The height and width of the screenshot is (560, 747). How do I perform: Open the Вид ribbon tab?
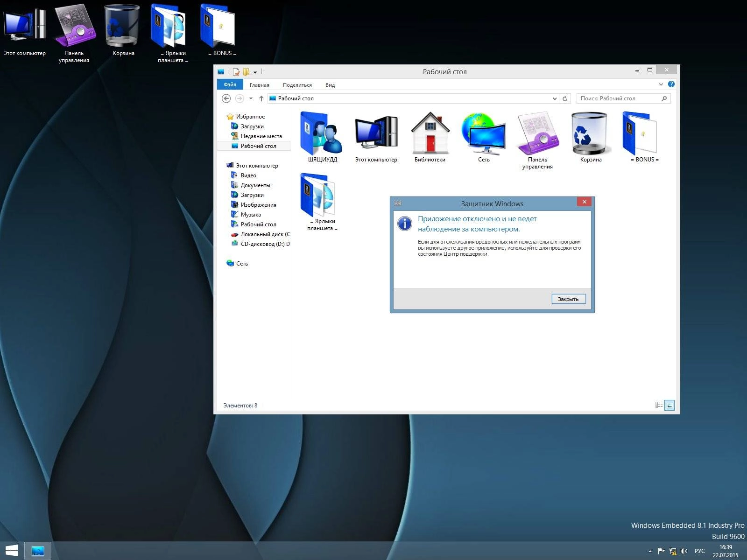[x=330, y=85]
